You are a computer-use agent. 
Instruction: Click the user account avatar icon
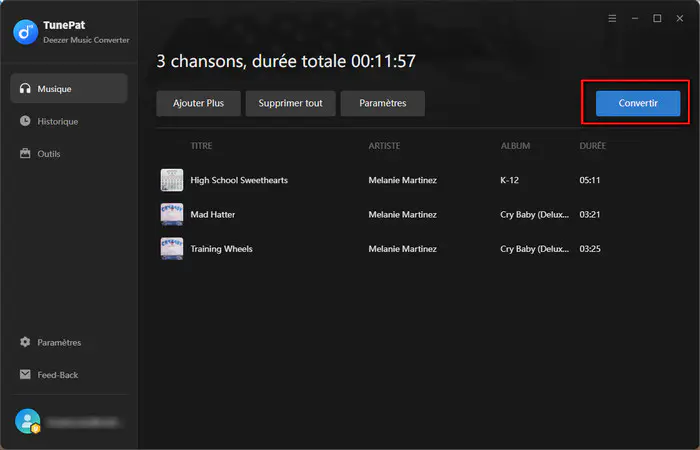click(x=28, y=421)
